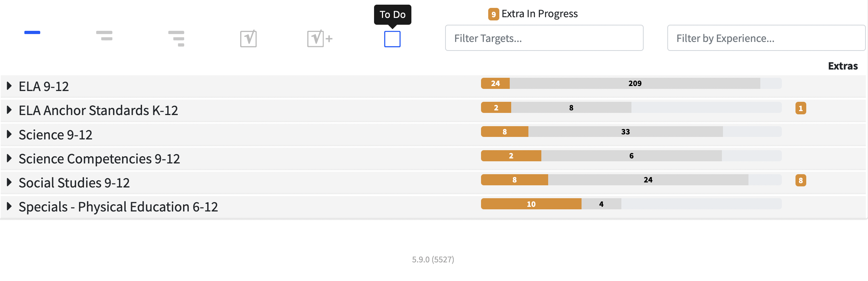
Task: Click the orange extras badge for ELA Anchor Standards
Action: pos(801,108)
